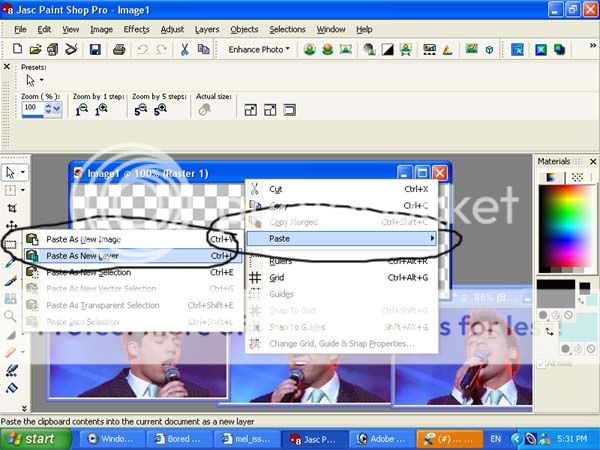Zoom out by 1 step
Viewport: 600px width, 450px height.
point(81,110)
